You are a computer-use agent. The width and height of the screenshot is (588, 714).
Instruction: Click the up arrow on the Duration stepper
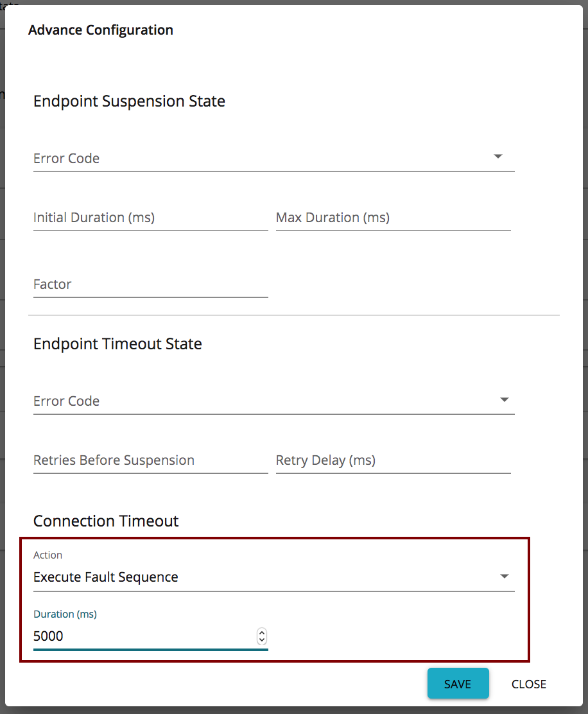[x=262, y=632]
